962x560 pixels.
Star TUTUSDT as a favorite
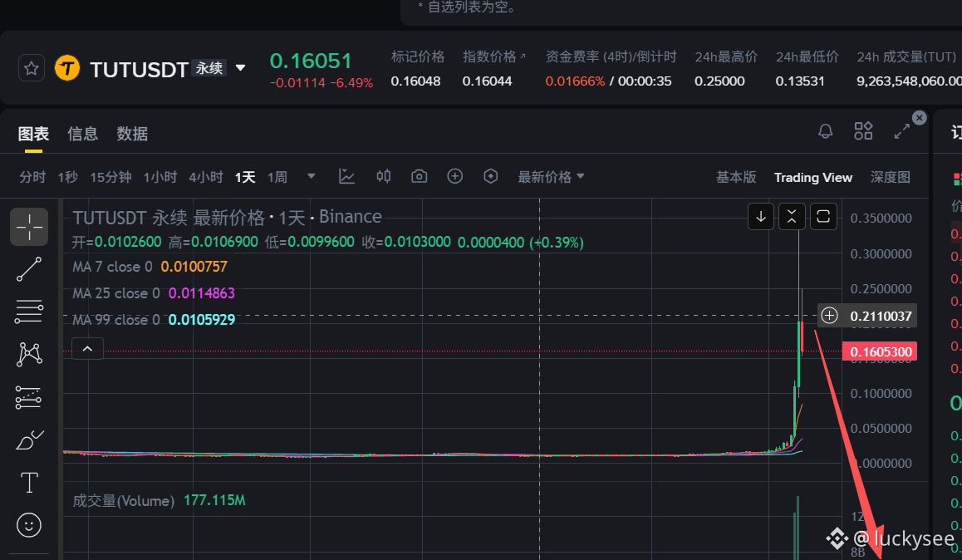tap(32, 68)
